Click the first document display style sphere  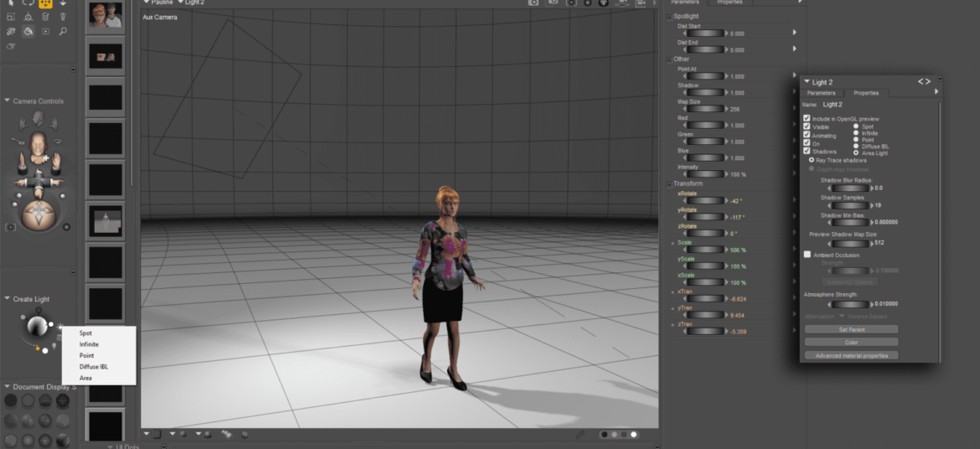(x=11, y=400)
